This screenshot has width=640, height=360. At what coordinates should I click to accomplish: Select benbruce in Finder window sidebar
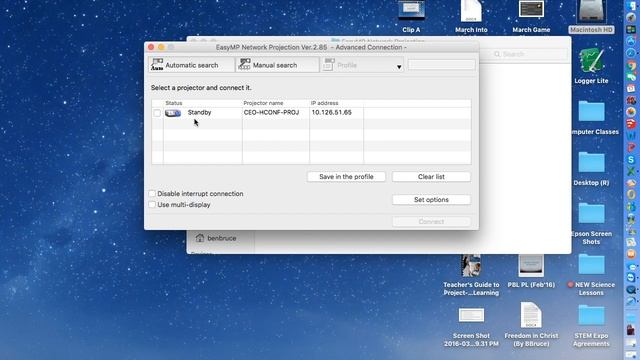point(216,238)
